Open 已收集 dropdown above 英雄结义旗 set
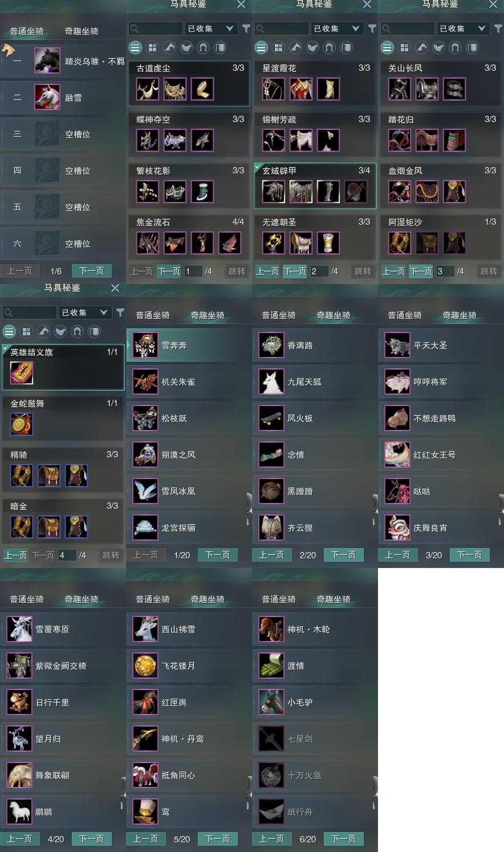 click(x=84, y=312)
